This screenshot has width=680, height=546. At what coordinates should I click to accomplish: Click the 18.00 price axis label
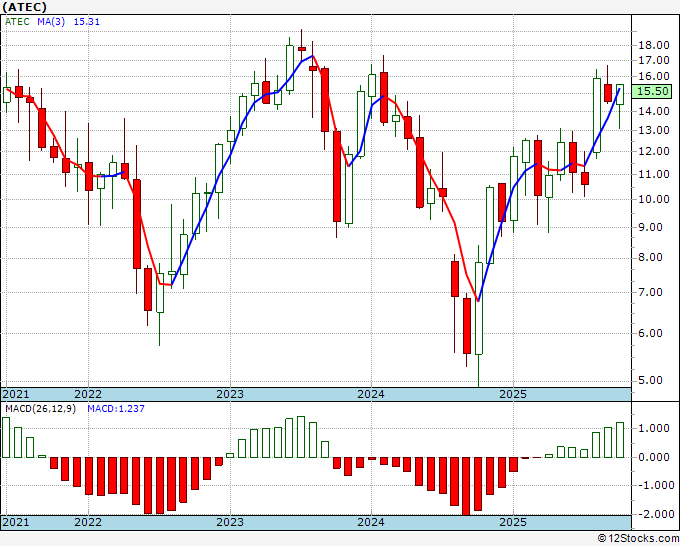click(x=654, y=45)
